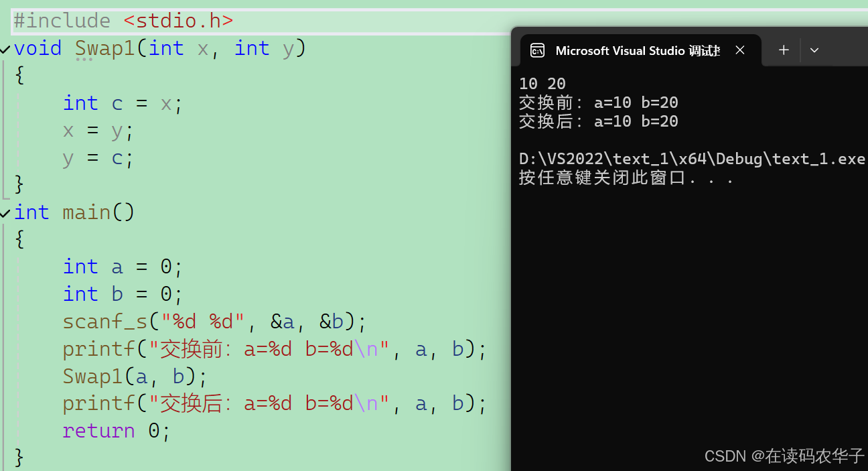The height and width of the screenshot is (471, 868).
Task: Click the 'Swap1(a, b);' call line
Action: click(x=135, y=377)
